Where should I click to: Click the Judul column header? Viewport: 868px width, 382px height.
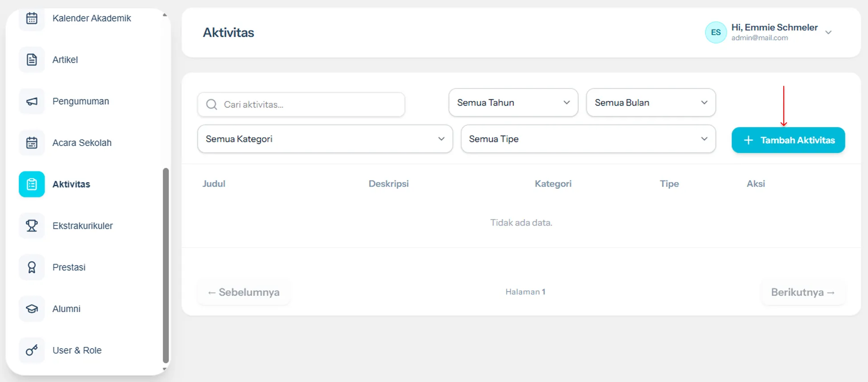[x=214, y=184]
